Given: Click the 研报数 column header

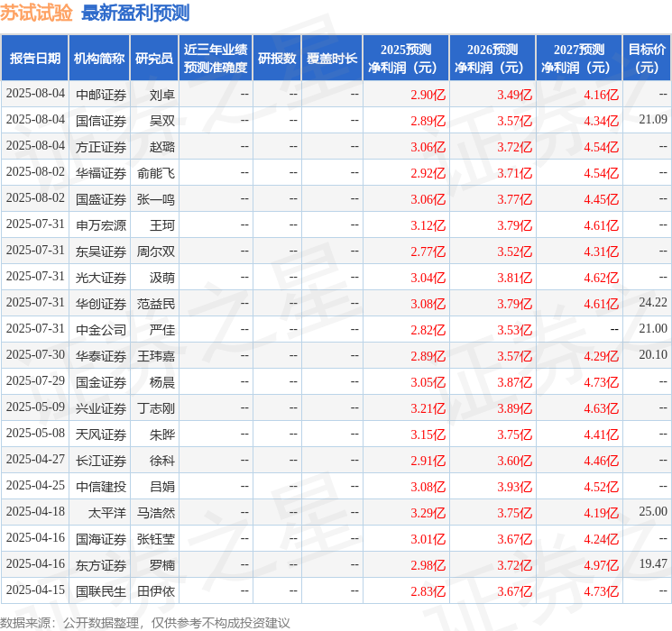Looking at the screenshot, I should 277,59.
